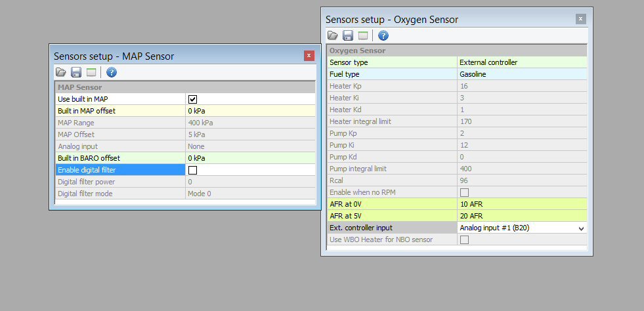
Task: Click Open file icon in MAP Sensor window
Action: (61, 72)
